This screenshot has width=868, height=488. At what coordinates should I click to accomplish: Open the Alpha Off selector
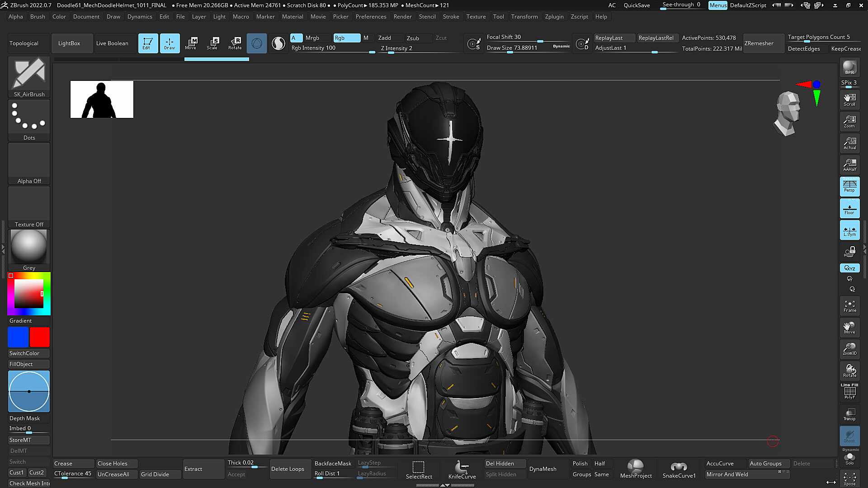pos(29,164)
